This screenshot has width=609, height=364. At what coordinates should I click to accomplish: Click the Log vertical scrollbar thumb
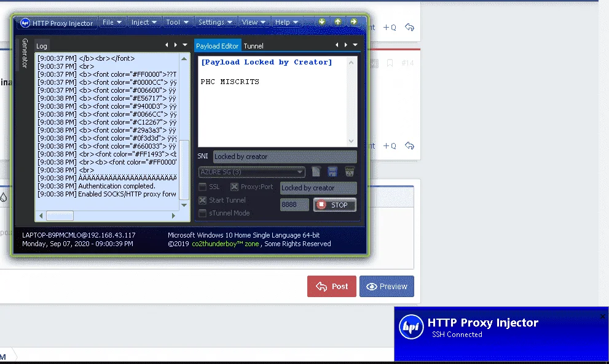[184, 170]
